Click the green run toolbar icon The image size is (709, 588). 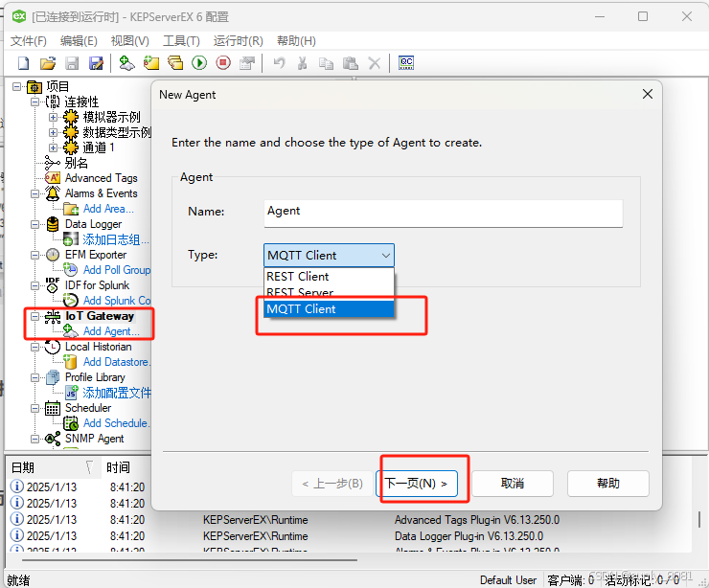[x=199, y=63]
